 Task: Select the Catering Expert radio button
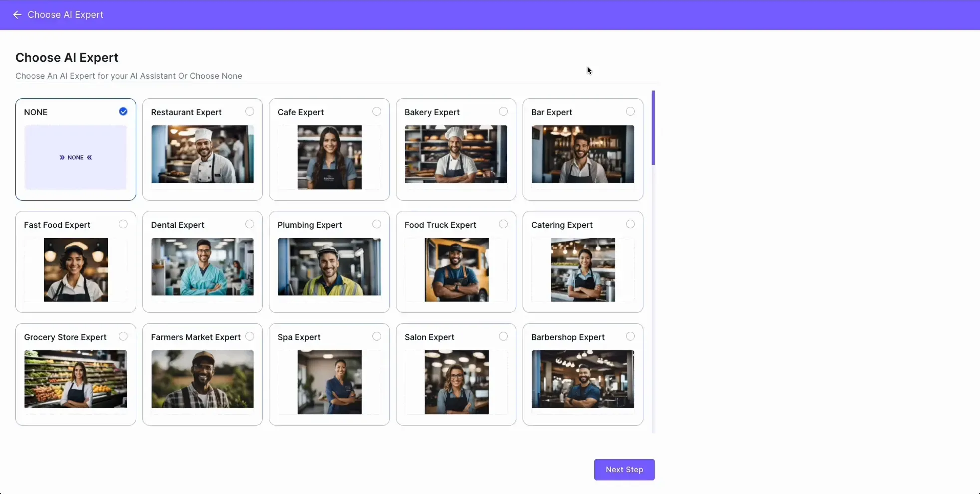[x=630, y=224]
